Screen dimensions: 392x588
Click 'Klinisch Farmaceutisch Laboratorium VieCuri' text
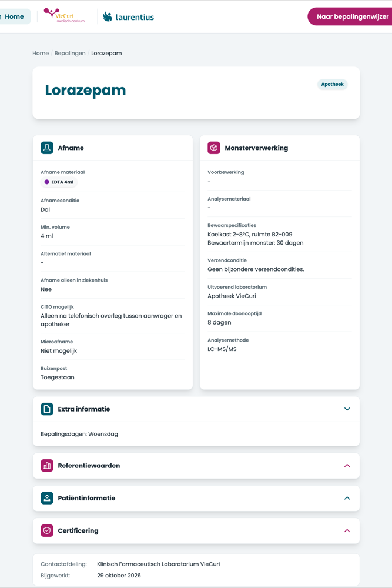tap(159, 564)
